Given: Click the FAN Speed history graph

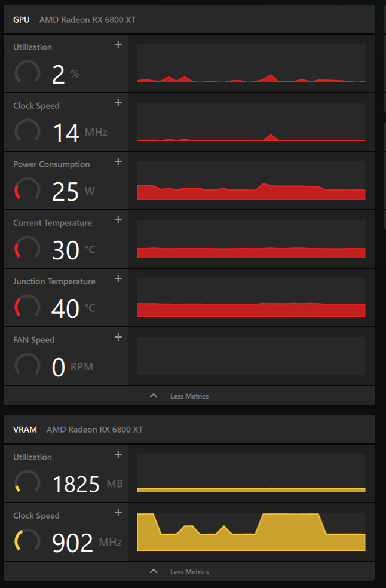Looking at the screenshot, I should [x=252, y=356].
